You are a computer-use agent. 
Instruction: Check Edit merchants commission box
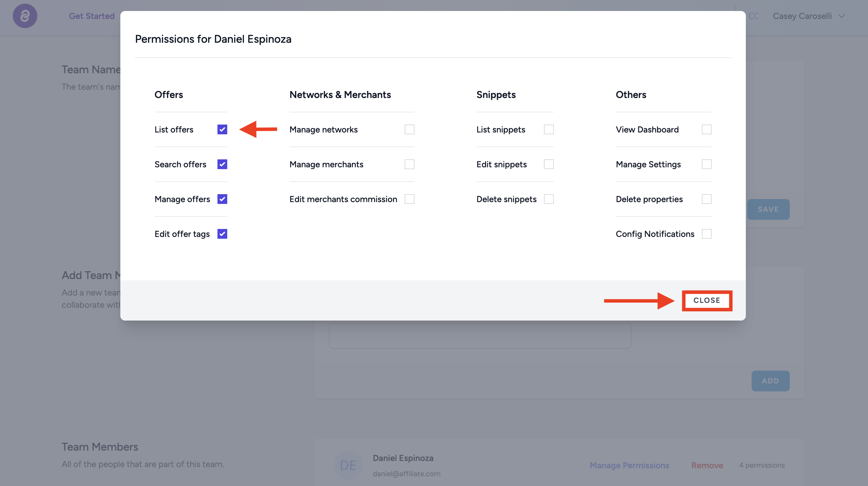[x=409, y=199]
